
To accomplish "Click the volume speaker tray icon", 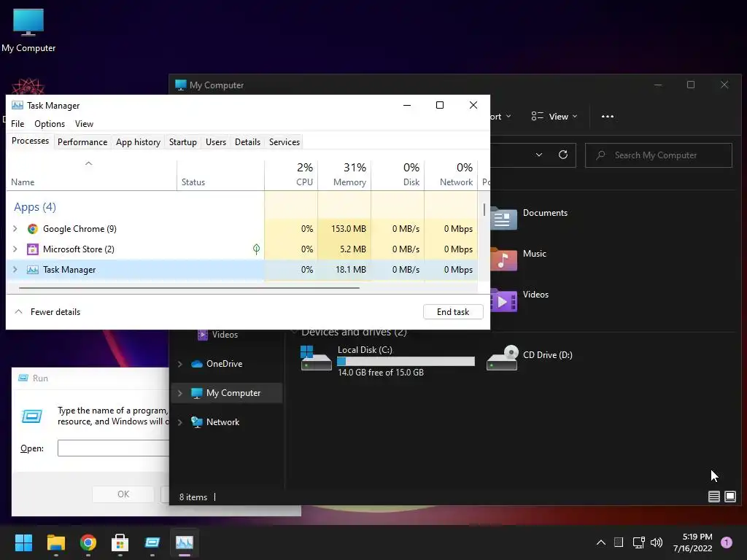I will click(x=657, y=542).
